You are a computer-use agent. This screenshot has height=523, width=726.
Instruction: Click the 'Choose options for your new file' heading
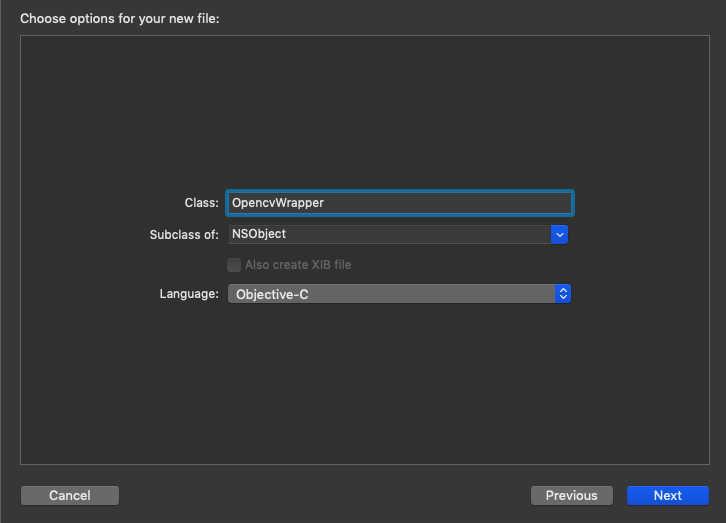pos(120,19)
